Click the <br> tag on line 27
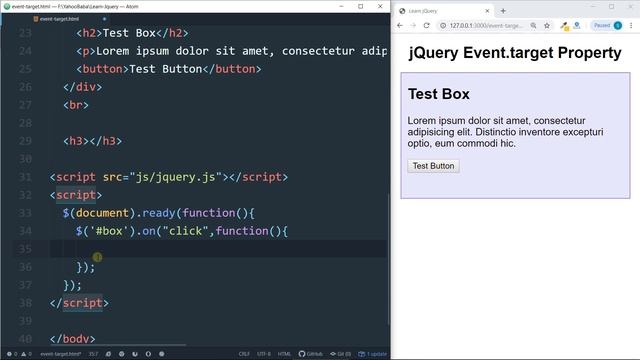Screen dimensions: 640x360 tap(76, 105)
